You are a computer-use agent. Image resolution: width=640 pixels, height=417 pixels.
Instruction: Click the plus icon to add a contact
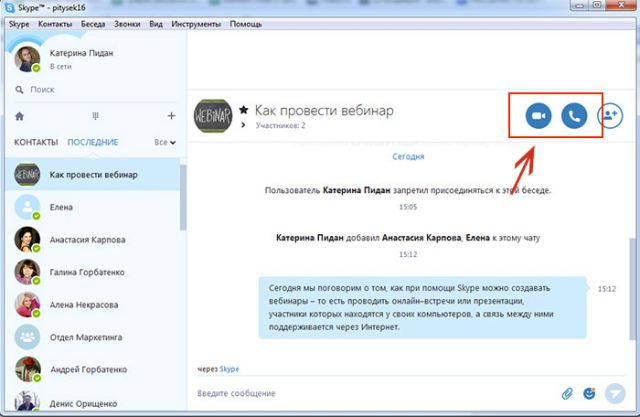tap(171, 116)
